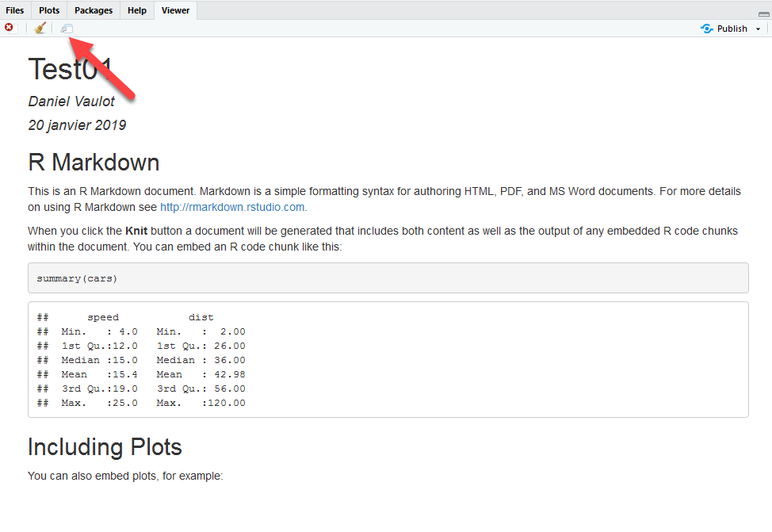Open the rmarkdown.rstudio.com link
Screen dimensions: 772x532
pyautogui.click(x=232, y=207)
